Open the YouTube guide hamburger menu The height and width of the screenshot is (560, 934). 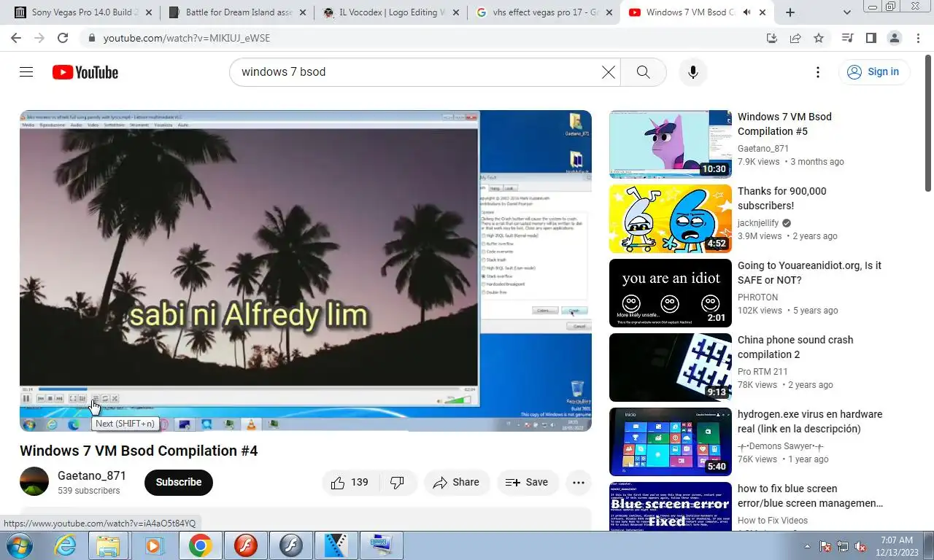point(26,71)
